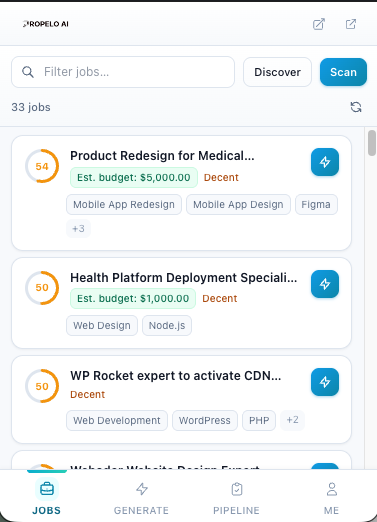Click the PHP tag
This screenshot has height=522, width=377.
click(x=259, y=421)
